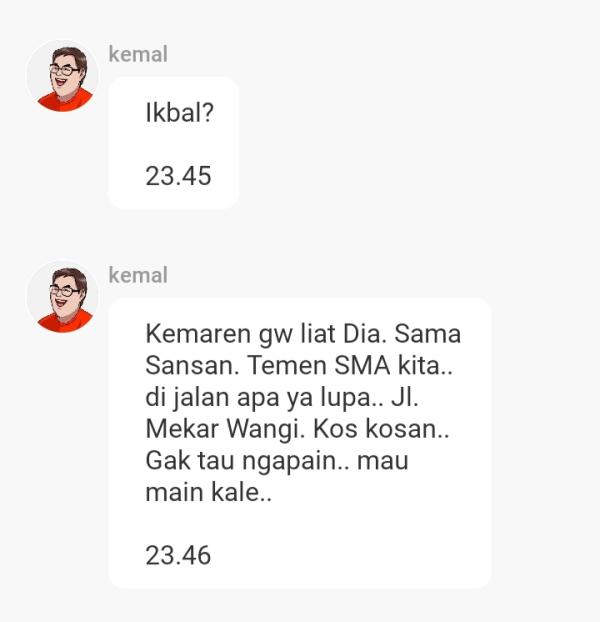The height and width of the screenshot is (622, 600).
Task: Click the "Gak tau ngapain.." line
Action: [x=247, y=461]
